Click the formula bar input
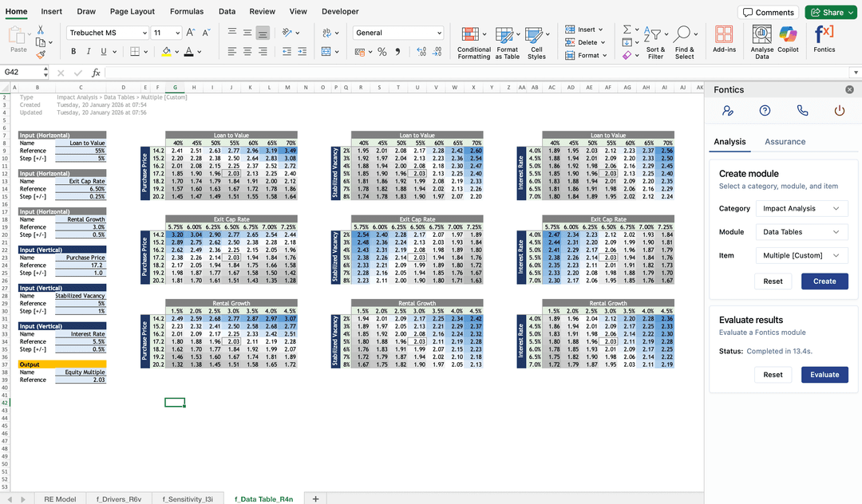Screen dimensions: 862x504 478,73
